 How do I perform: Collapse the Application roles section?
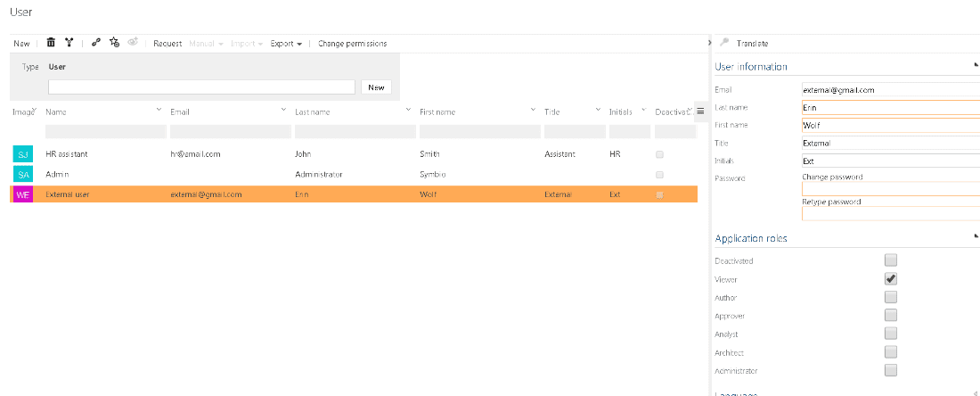[x=976, y=236]
